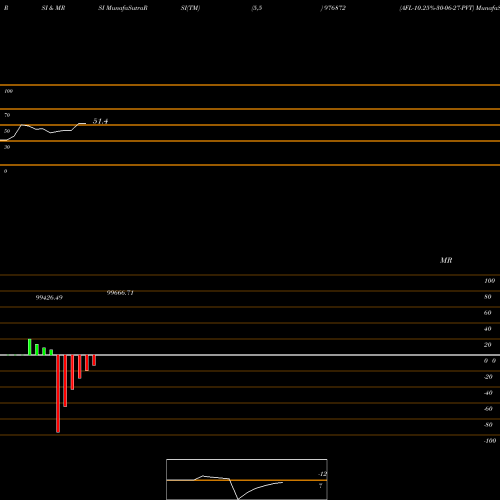Click the 976872 code in header
This screenshot has height=500, width=500.
coord(334,8)
